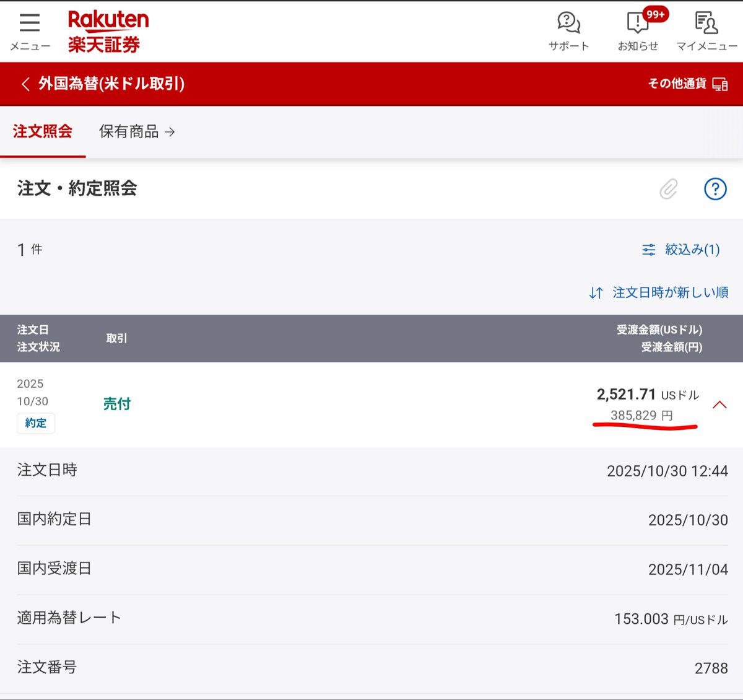Click the filter sliders icon beside 絞込み
This screenshot has width=743, height=700.
pos(648,250)
